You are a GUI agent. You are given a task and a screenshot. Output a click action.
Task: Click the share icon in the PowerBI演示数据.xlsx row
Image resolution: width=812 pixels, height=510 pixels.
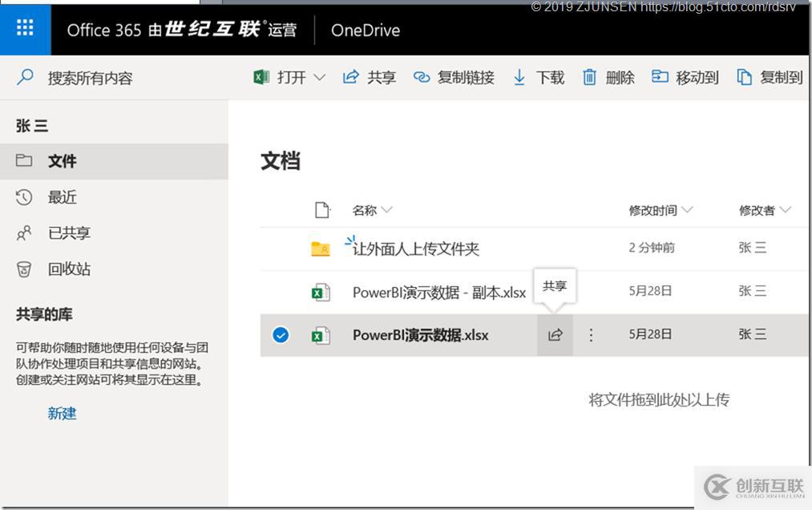point(555,335)
